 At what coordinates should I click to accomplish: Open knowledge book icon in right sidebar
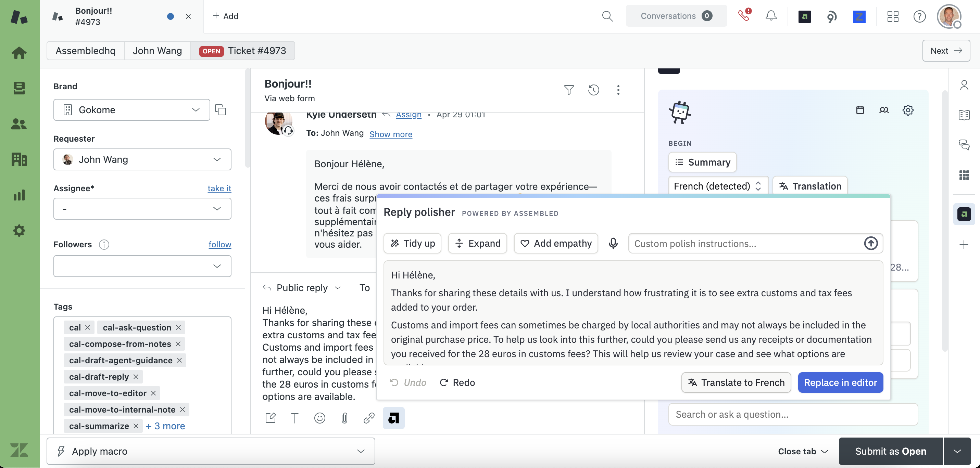coord(964,115)
